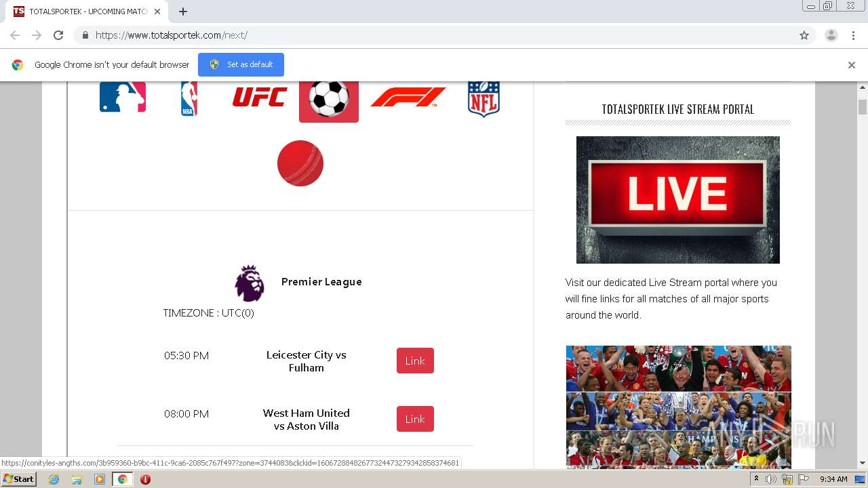Open the football champions collage thumbnail
This screenshot has width=868, height=488.
pos(678,407)
